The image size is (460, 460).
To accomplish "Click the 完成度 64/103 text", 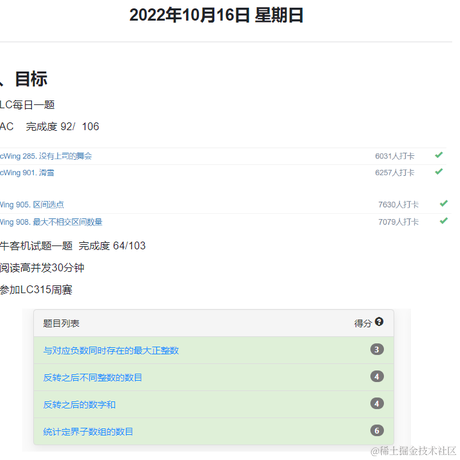I will click(x=112, y=246).
